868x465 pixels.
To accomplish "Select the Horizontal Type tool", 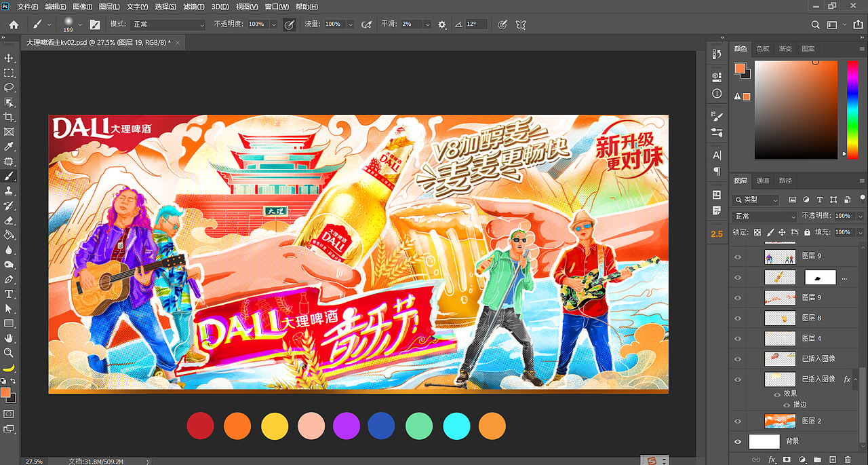I will coord(9,294).
